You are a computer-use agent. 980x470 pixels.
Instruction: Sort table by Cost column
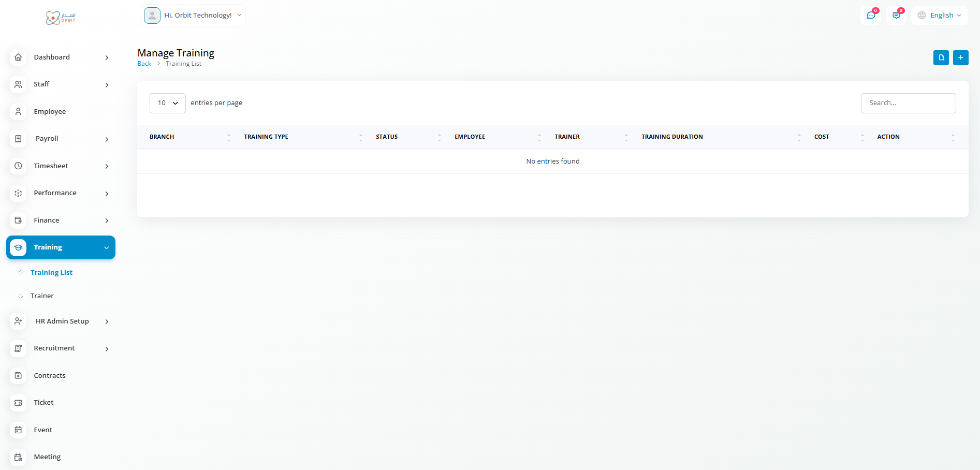(x=822, y=137)
